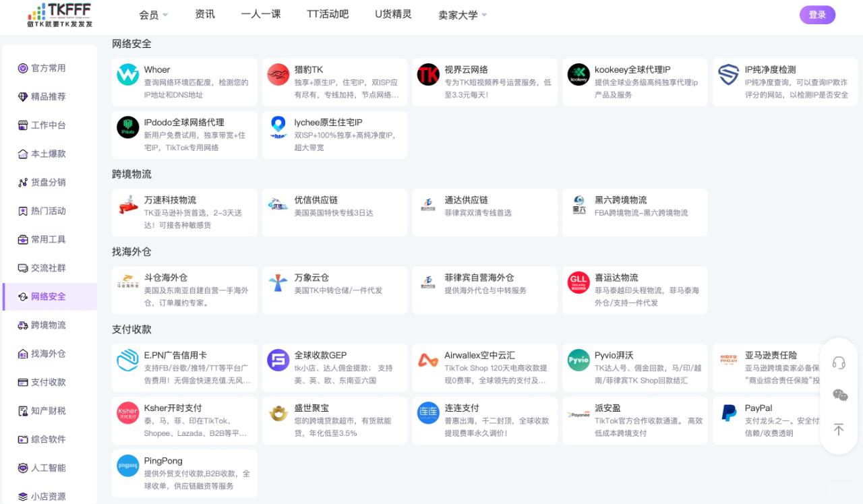Select 网络安全 in the sidebar
Viewport: 863px width, 504px height.
(x=50, y=296)
